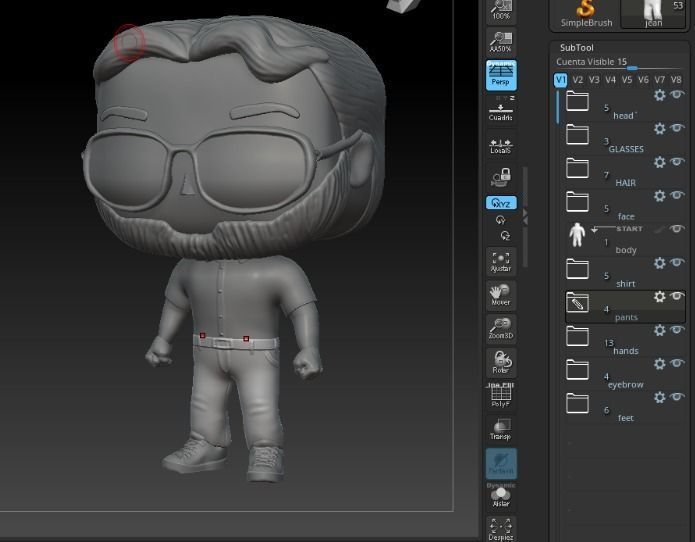
Task: Switch to the V1 visibility set
Action: [x=561, y=80]
